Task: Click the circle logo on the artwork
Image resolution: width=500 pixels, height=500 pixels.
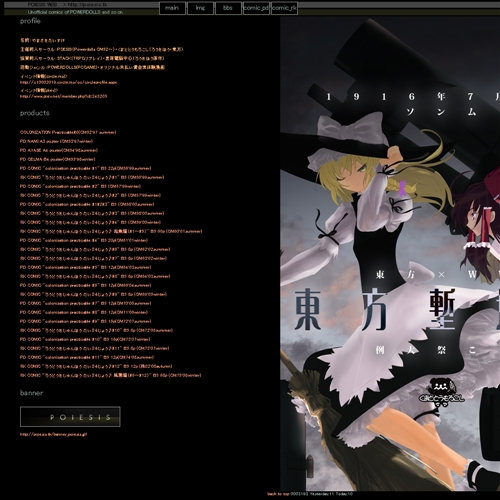Action: pyautogui.click(x=441, y=393)
